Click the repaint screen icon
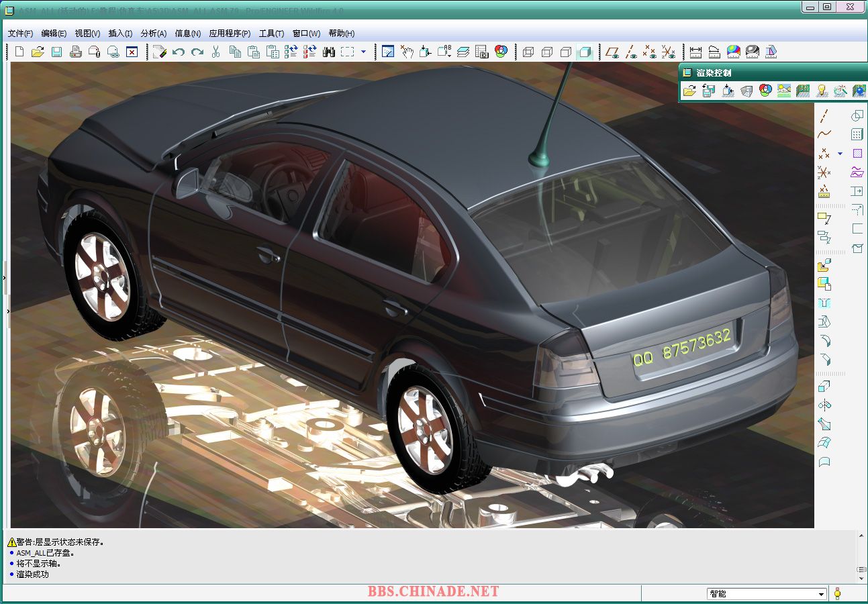This screenshot has width=868, height=604. coord(388,52)
